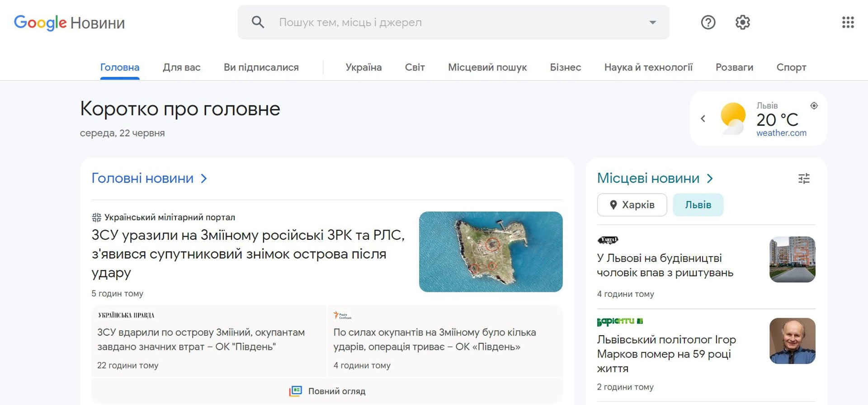Image resolution: width=868 pixels, height=405 pixels.
Task: Open the construction building thumbnail
Action: coord(792,259)
